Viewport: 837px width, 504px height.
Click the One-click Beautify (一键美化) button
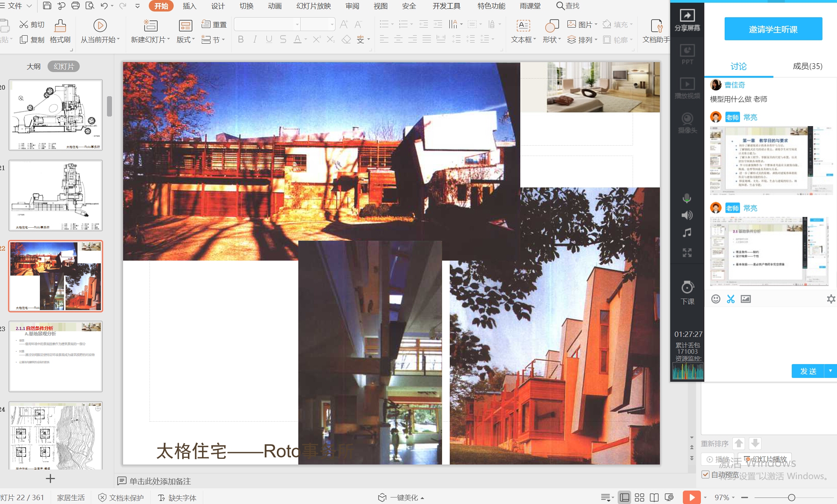pyautogui.click(x=401, y=497)
